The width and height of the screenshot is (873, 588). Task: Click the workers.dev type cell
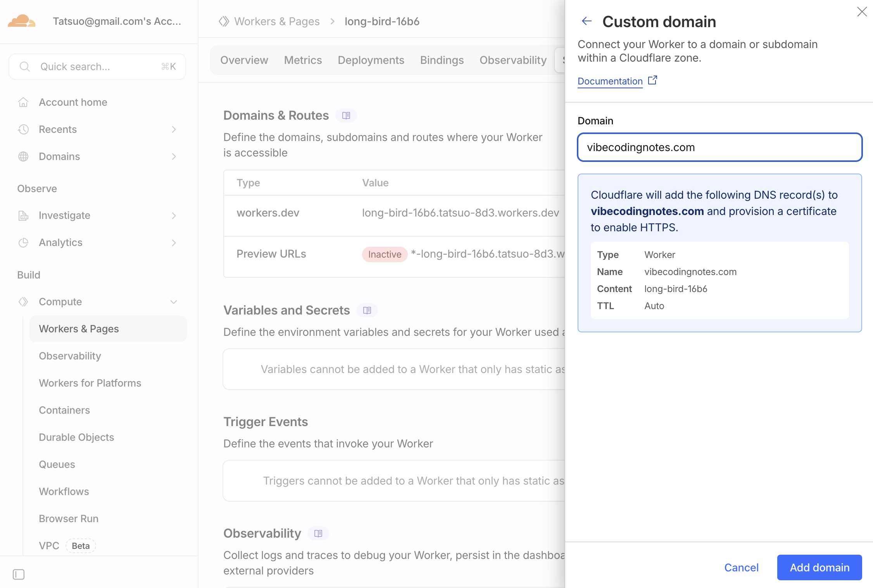click(x=268, y=213)
